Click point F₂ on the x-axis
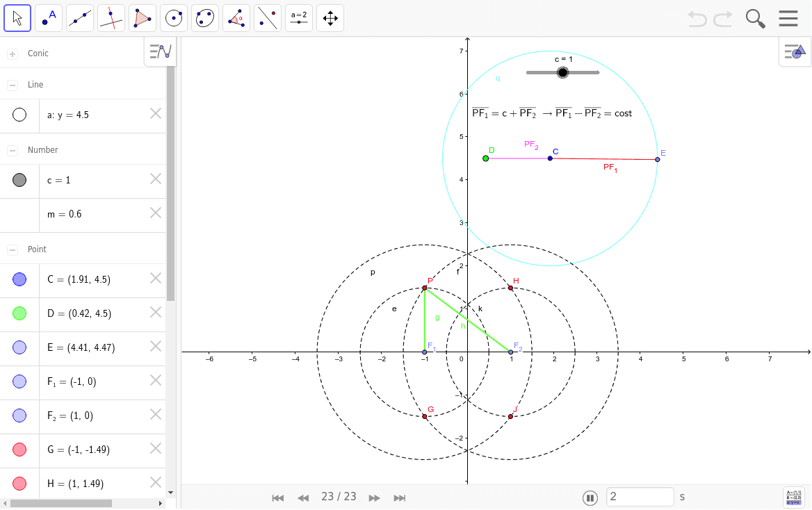This screenshot has height=510, width=812. coord(510,352)
